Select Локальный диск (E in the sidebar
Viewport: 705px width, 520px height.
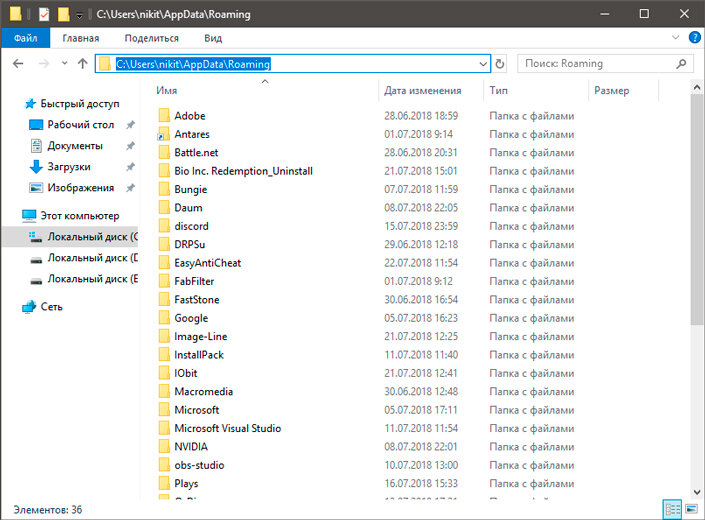pyautogui.click(x=93, y=279)
